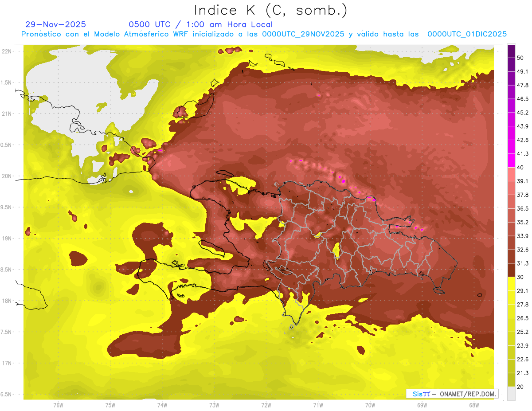Click the '18N' latitude label
The height and width of the screenshot is (411, 532).
pos(7,301)
